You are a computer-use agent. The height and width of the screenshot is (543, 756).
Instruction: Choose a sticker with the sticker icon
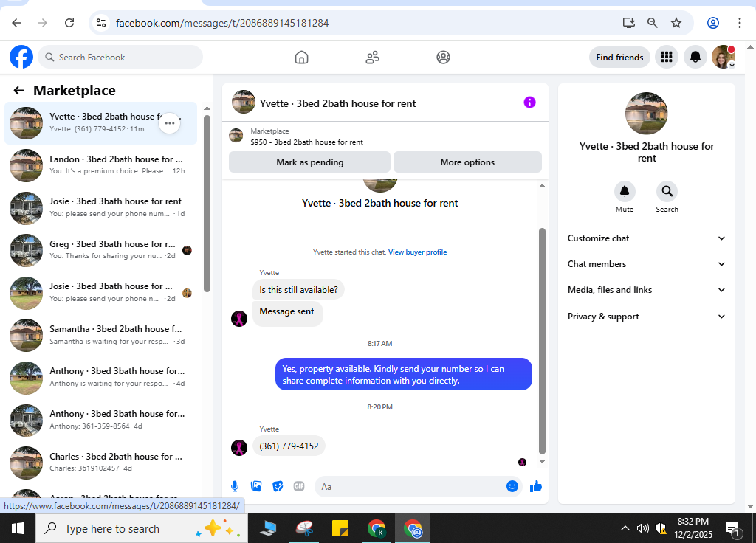click(278, 487)
